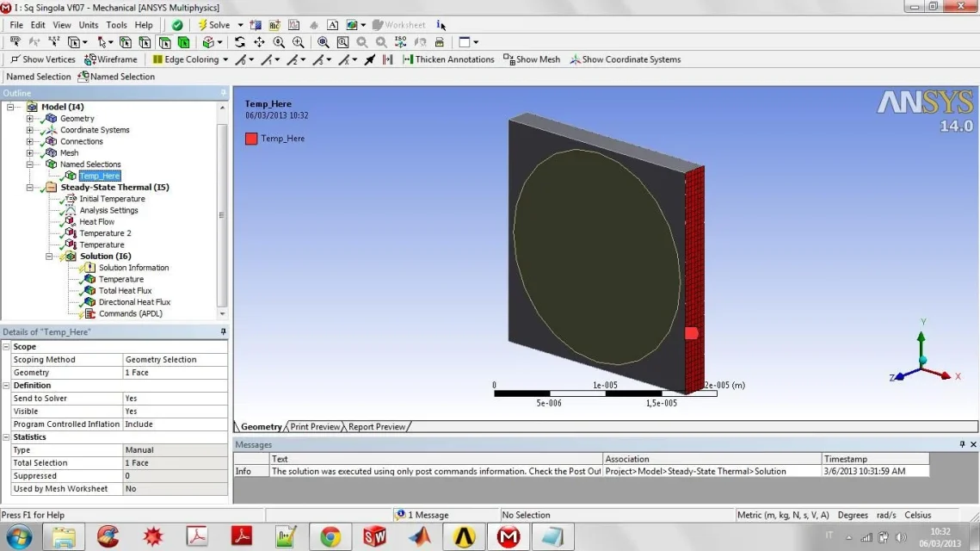This screenshot has height=551, width=980.
Task: Switch to the Print Preview tab
Action: tap(315, 426)
